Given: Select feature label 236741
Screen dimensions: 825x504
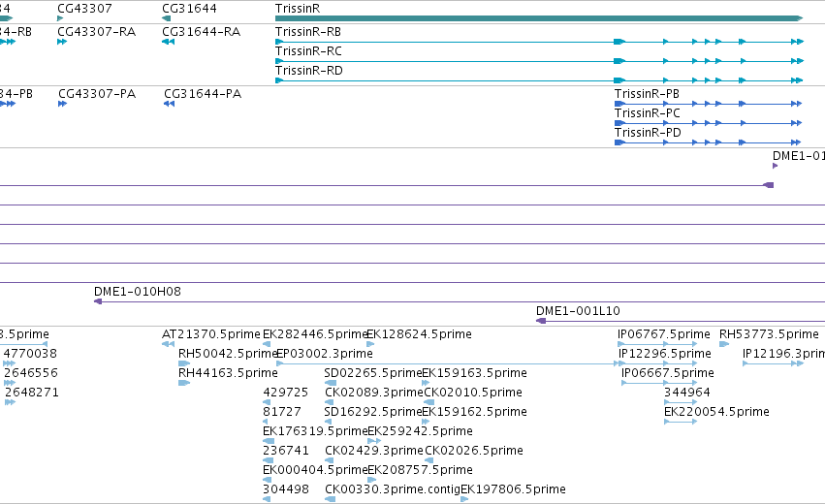Looking at the screenshot, I should click(x=286, y=451).
